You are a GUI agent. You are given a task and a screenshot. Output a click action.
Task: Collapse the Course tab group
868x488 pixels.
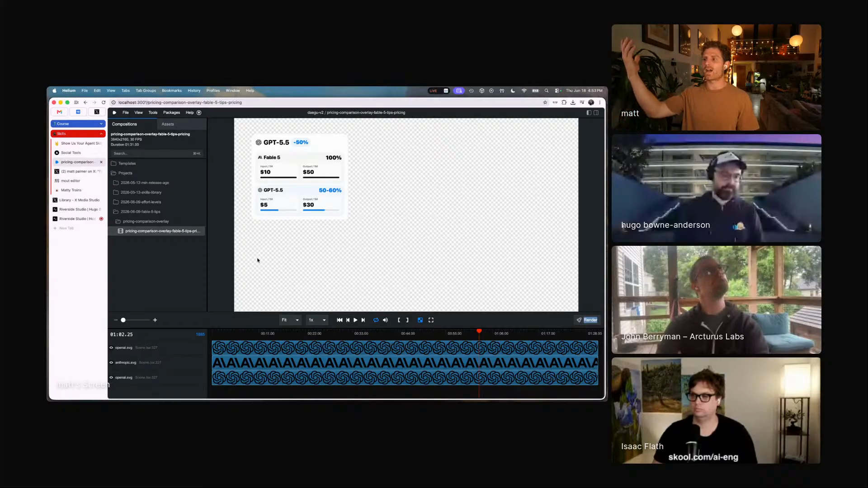(x=78, y=124)
